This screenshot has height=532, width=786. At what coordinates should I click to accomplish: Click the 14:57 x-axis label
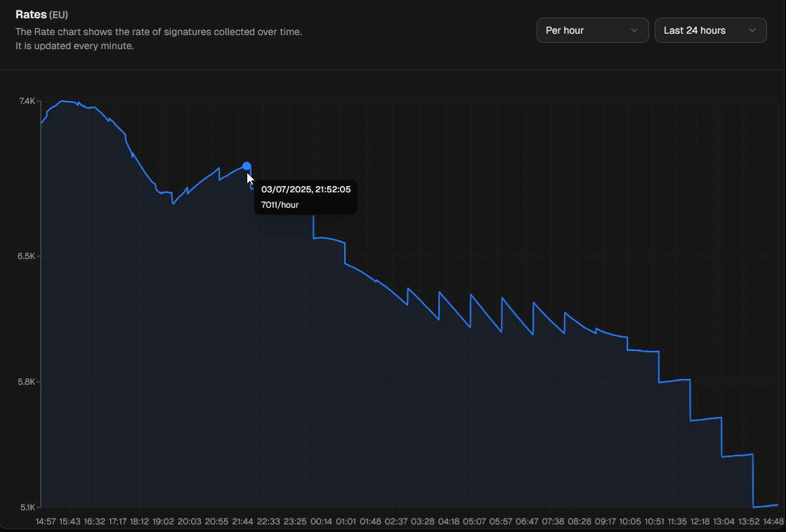[x=46, y=521]
